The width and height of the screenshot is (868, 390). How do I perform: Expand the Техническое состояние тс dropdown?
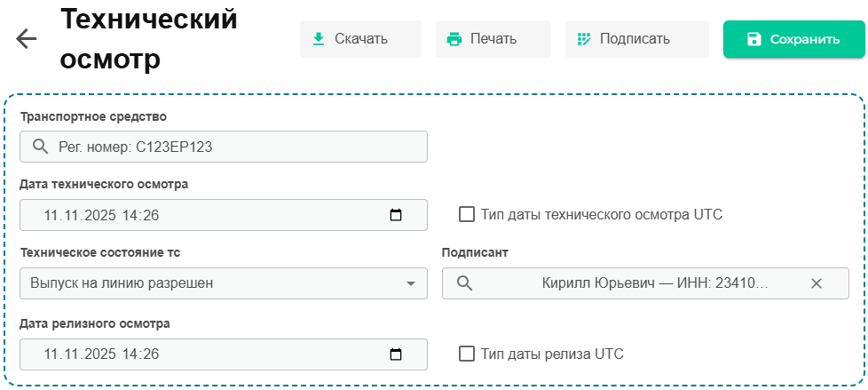pyautogui.click(x=410, y=283)
